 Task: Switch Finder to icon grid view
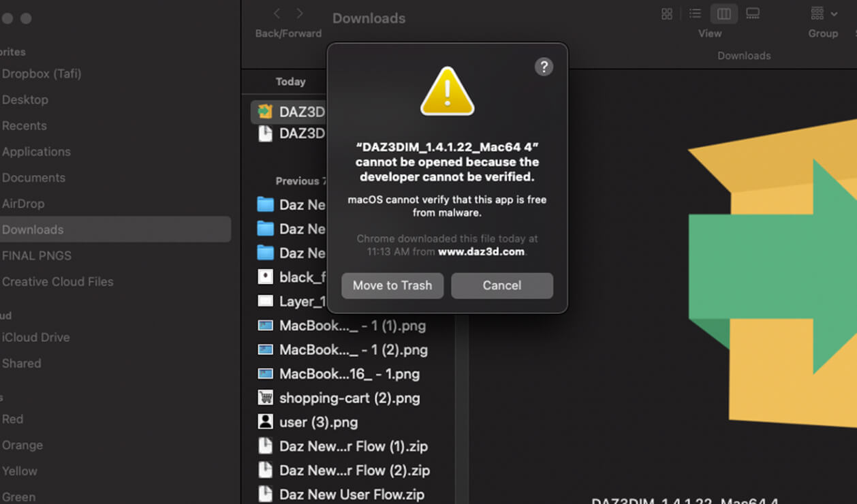coord(667,14)
